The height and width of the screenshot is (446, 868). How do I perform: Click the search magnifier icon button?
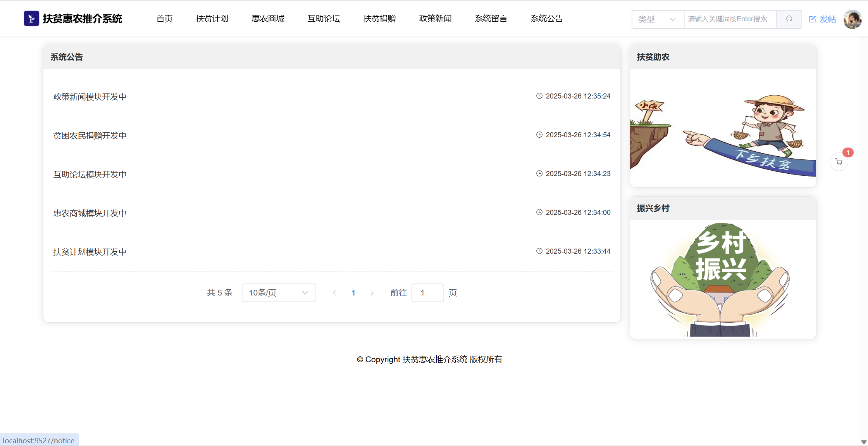click(x=789, y=19)
